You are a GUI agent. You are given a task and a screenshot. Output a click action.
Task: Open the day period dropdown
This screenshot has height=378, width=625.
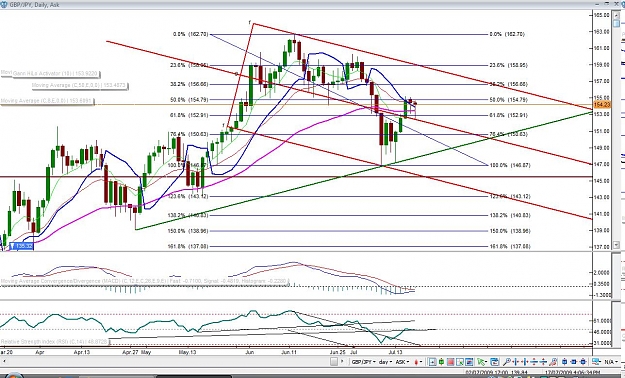[385, 362]
